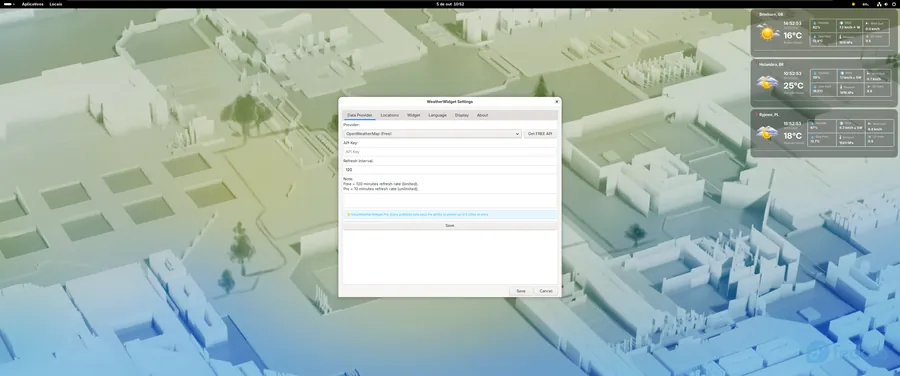900x376 pixels.
Task: Click the network icon in the system tray
Action: coord(879,5)
